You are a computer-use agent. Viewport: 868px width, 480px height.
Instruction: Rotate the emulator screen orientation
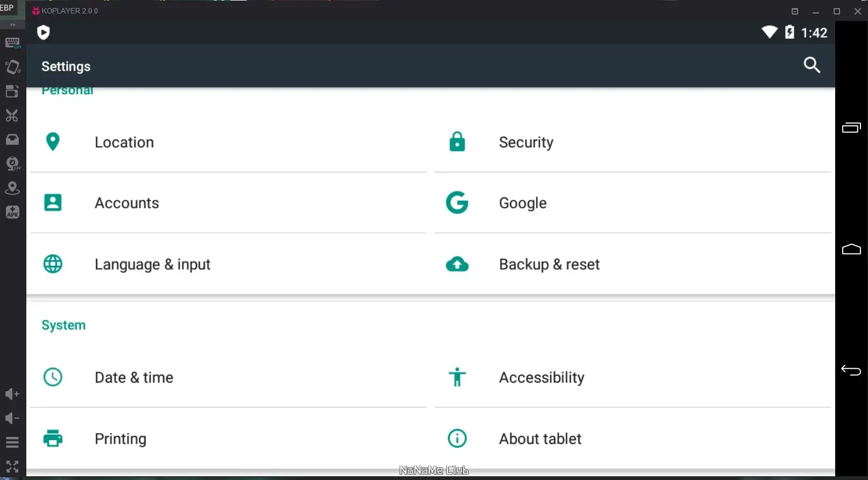12,91
